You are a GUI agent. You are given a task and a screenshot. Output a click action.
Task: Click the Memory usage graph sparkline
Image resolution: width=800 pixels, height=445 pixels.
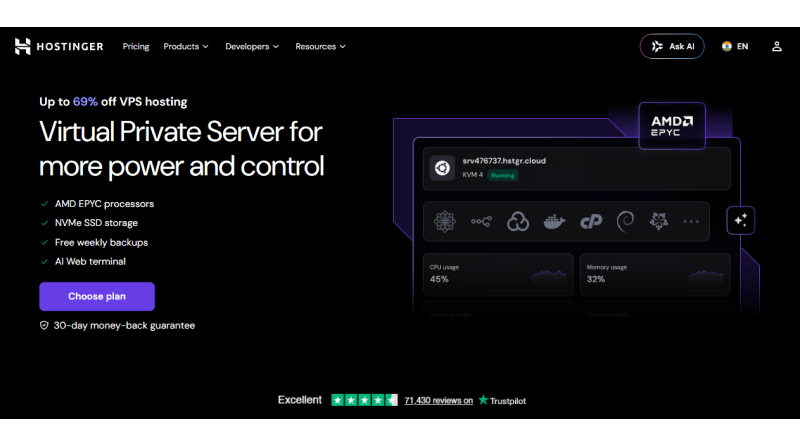tap(706, 275)
